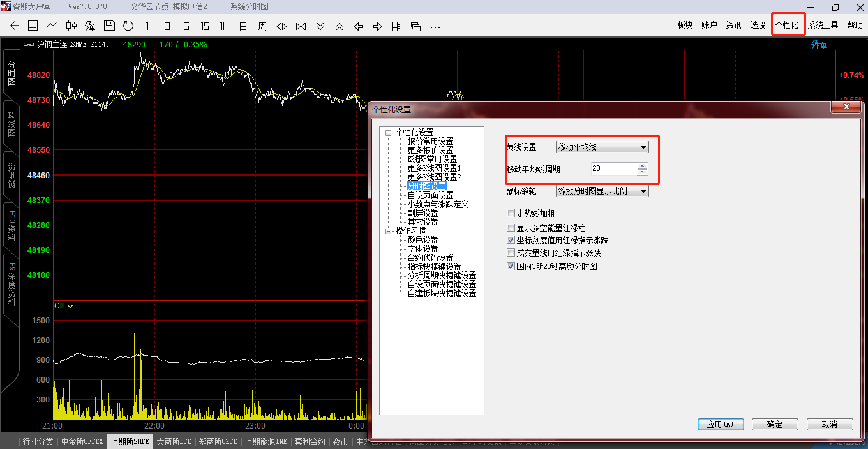Collapse the 操作习惯 tree node
This screenshot has width=868, height=449.
387,231
